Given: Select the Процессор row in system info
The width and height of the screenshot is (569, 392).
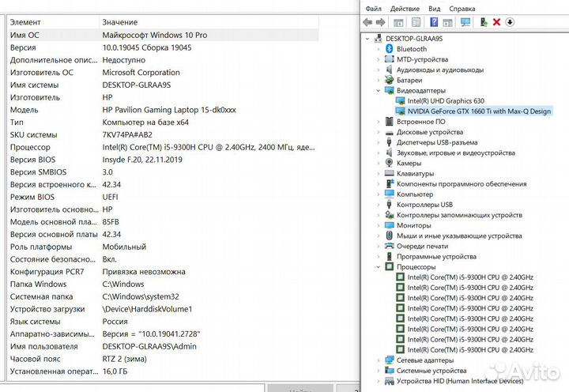Looking at the screenshot, I should [31, 147].
